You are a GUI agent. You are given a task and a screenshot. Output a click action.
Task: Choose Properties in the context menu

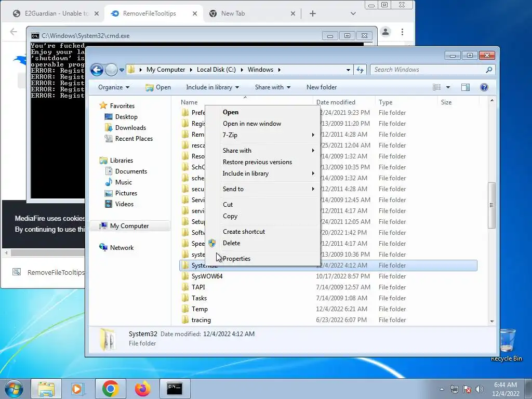click(262, 259)
